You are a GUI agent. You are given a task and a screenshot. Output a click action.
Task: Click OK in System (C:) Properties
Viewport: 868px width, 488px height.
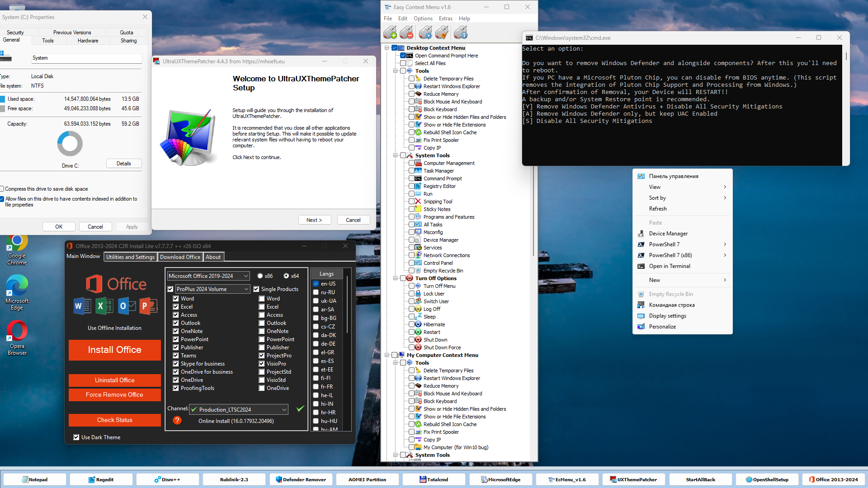click(x=59, y=227)
